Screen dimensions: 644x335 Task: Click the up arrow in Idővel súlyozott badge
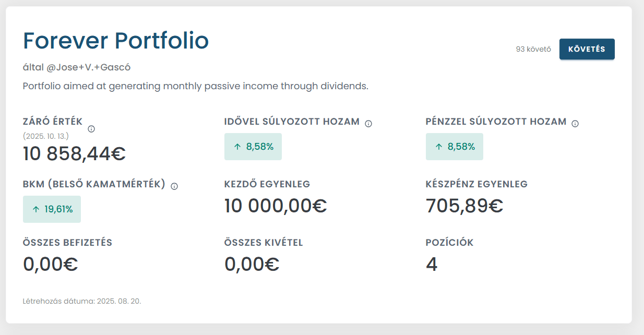[x=237, y=147]
